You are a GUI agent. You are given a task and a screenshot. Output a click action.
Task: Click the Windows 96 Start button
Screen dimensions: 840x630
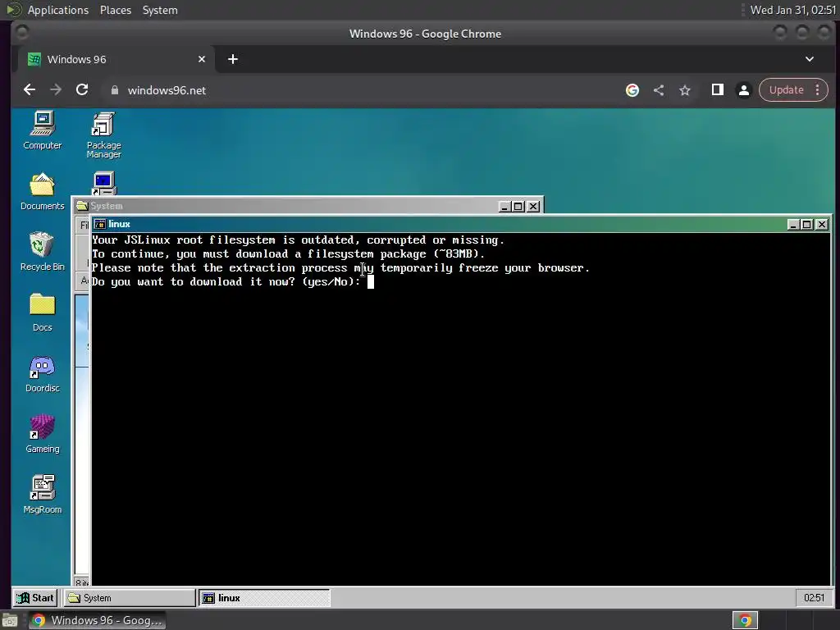[x=35, y=598]
